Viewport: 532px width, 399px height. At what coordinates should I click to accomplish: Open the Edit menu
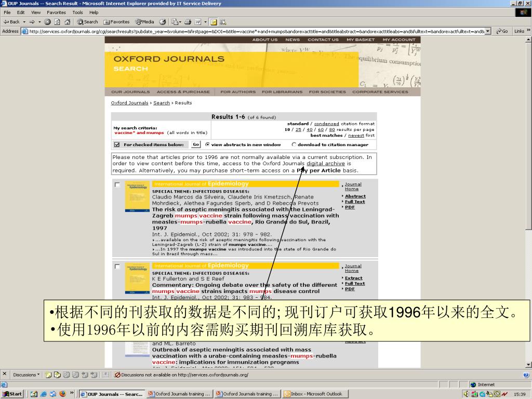point(21,12)
